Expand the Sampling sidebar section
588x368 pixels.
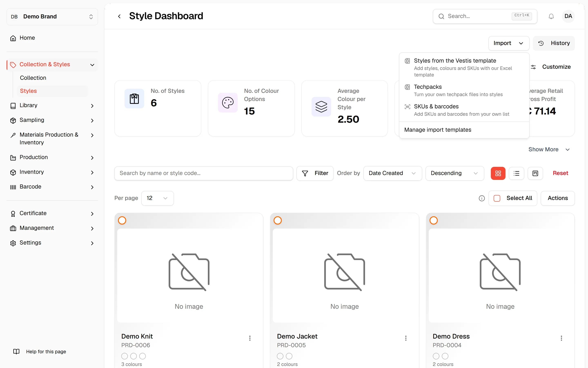52,120
